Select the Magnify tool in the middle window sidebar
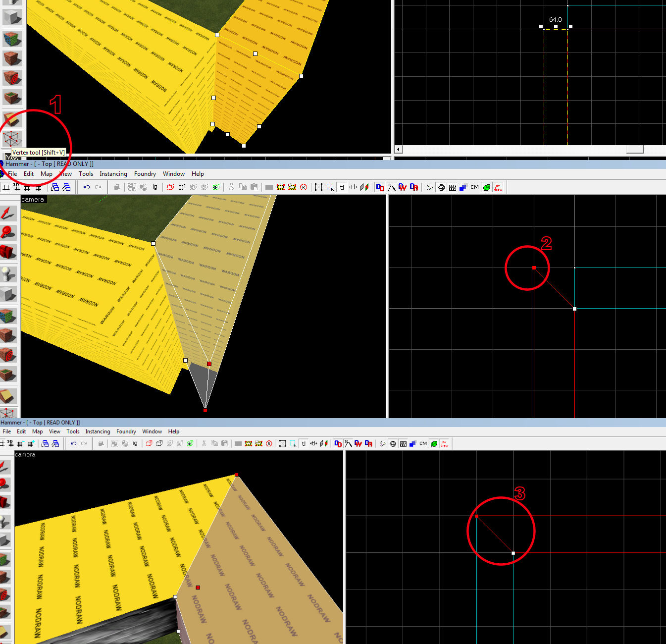Image resolution: width=666 pixels, height=644 pixels. point(8,232)
